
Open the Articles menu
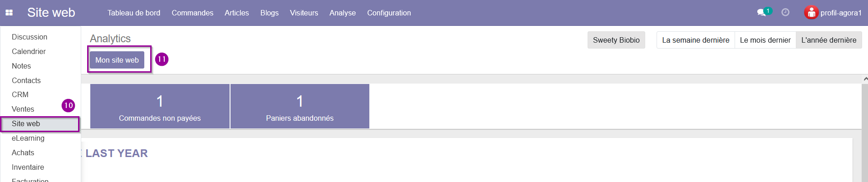coord(237,13)
